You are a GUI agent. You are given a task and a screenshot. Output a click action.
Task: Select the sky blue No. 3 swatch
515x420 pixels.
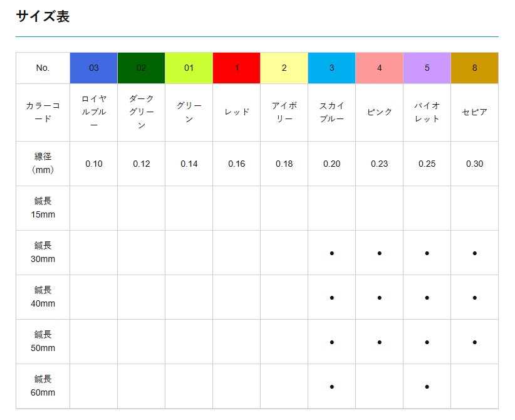pyautogui.click(x=331, y=68)
